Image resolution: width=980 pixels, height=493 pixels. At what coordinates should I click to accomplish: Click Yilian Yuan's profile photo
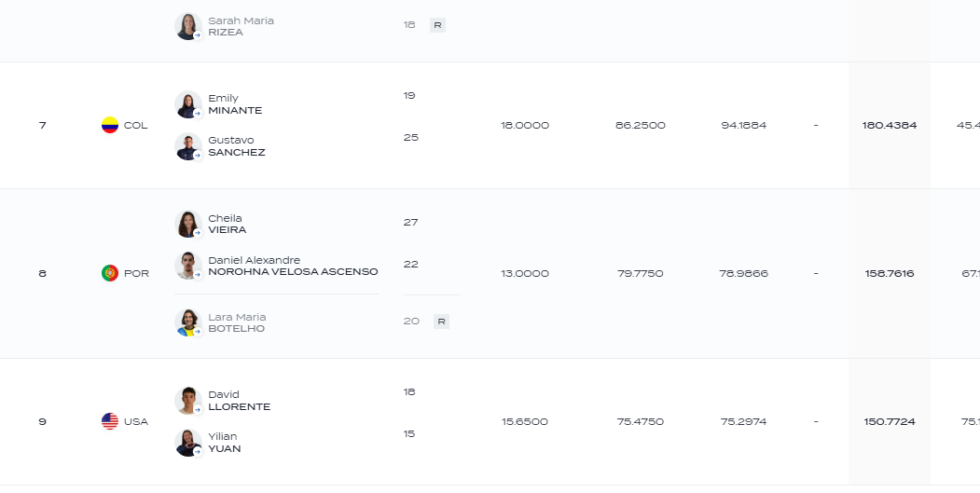[x=188, y=443]
